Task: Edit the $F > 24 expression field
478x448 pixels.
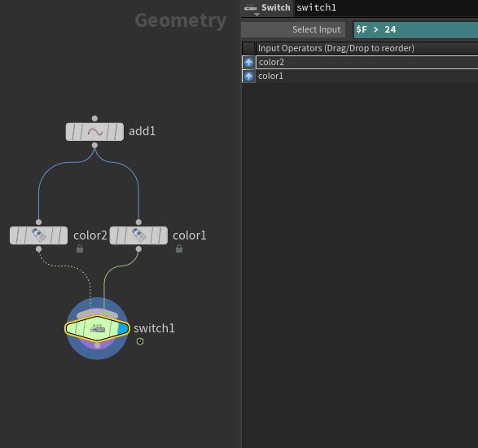Action: click(415, 29)
